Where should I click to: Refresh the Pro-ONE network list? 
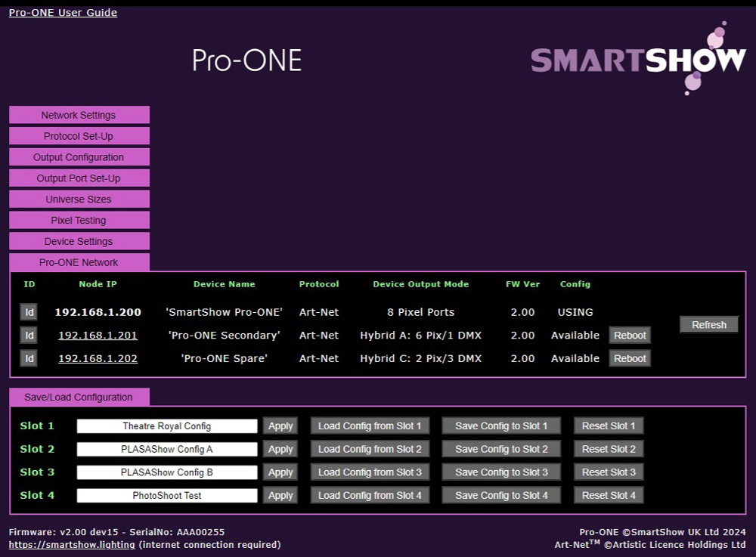pos(708,325)
